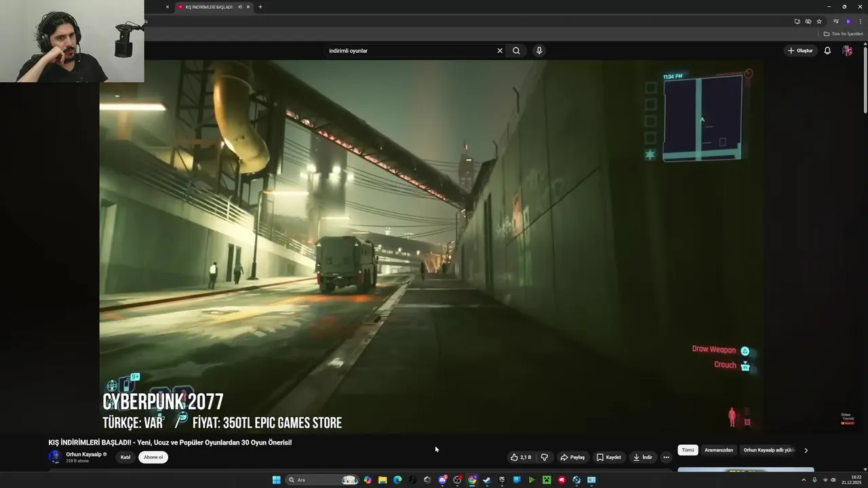This screenshot has width=868, height=488.
Task: Open the Windows Start menu
Action: (x=277, y=480)
